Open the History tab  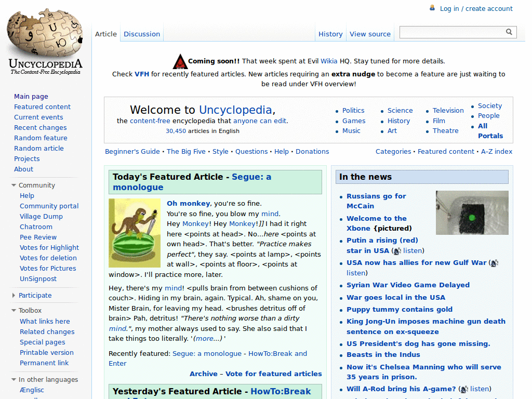330,34
